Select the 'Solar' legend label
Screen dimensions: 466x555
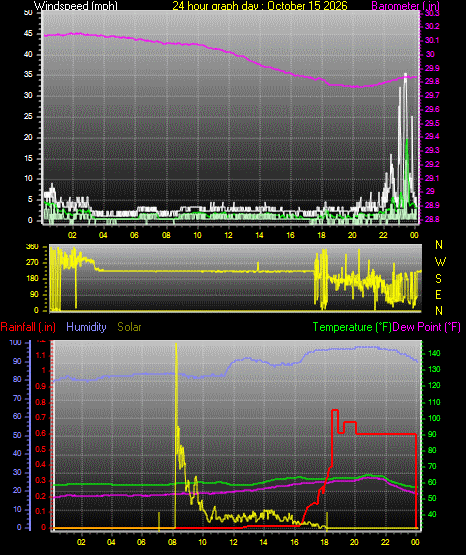pos(130,327)
